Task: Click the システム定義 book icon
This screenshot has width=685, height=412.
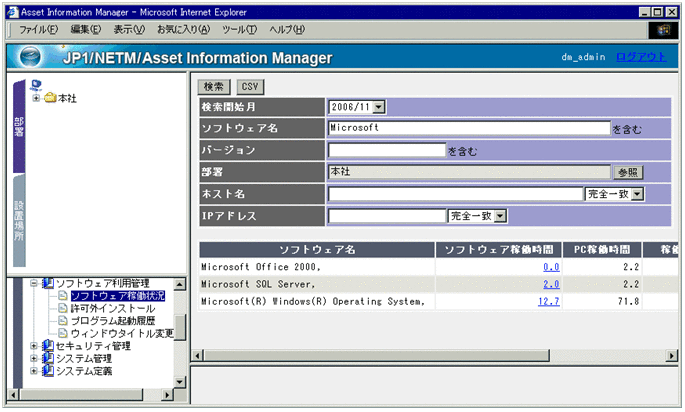Action: click(x=47, y=371)
